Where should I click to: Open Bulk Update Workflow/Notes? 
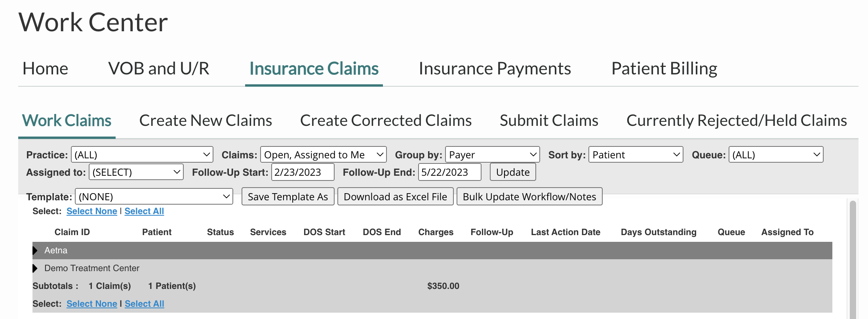click(529, 196)
